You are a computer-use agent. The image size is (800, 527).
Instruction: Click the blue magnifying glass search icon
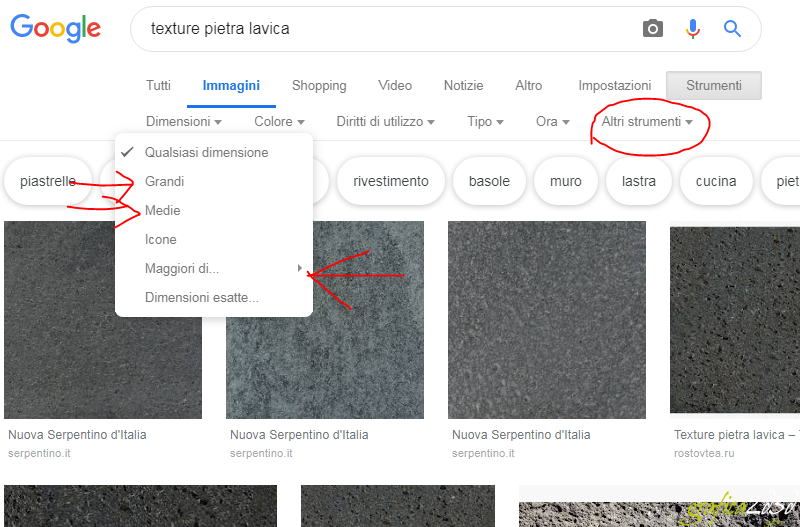tap(732, 29)
